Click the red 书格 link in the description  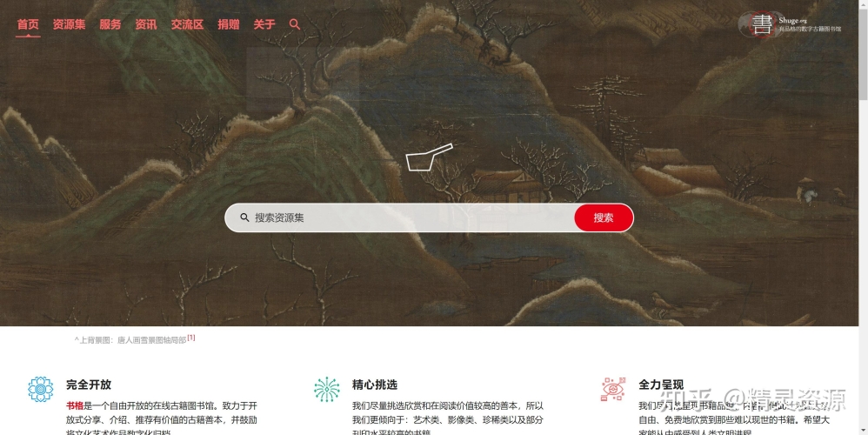[x=74, y=405]
